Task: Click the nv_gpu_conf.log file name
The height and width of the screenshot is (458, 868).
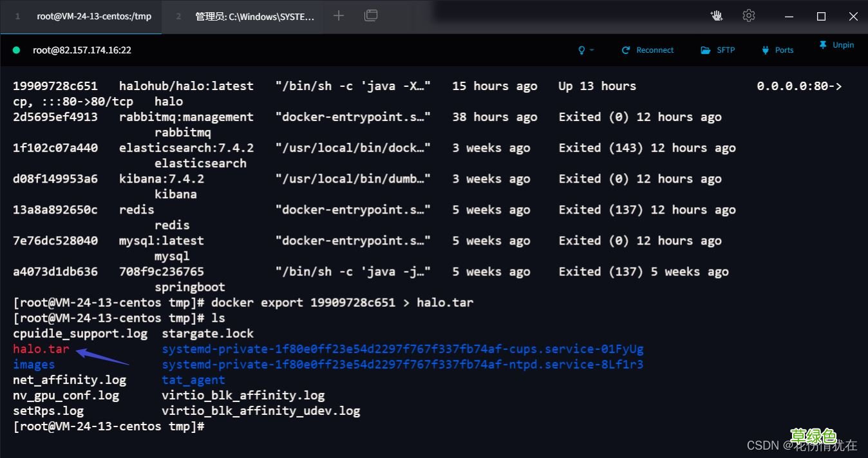Action: point(66,395)
